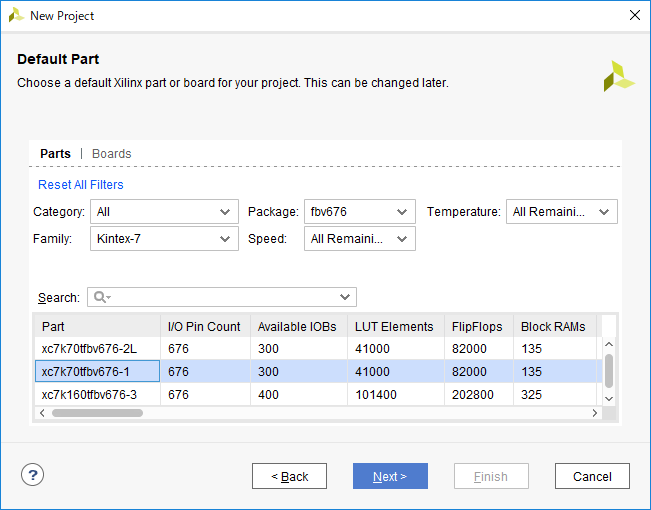Click the help question mark icon
Screen dimensions: 651x510
[x=33, y=476]
